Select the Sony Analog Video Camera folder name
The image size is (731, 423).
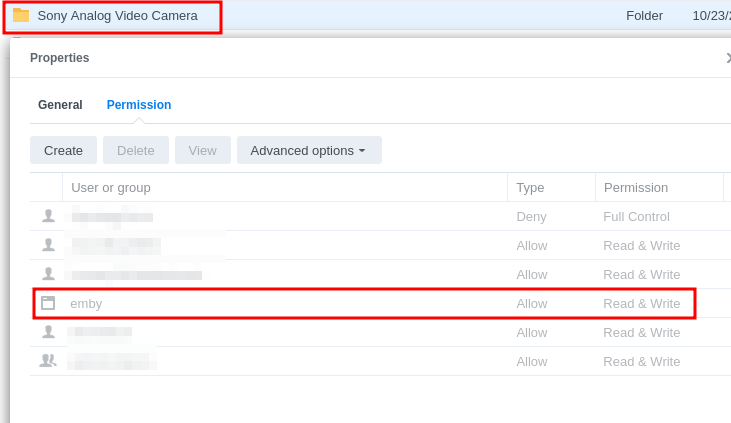pyautogui.click(x=117, y=16)
